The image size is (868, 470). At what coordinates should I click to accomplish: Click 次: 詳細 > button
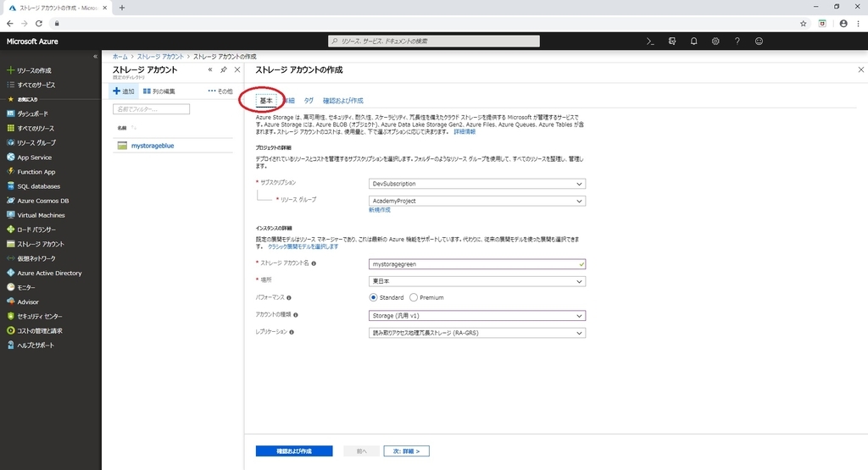(406, 451)
